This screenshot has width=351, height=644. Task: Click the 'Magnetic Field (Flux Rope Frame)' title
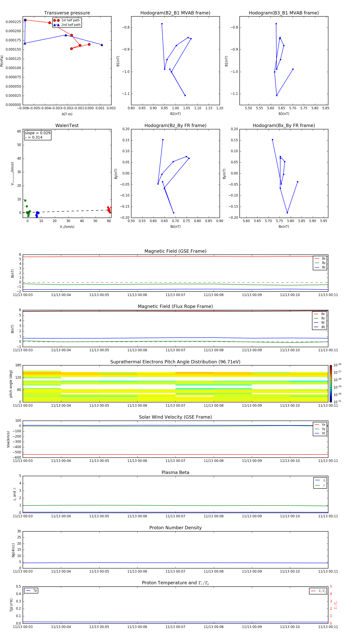175,306
